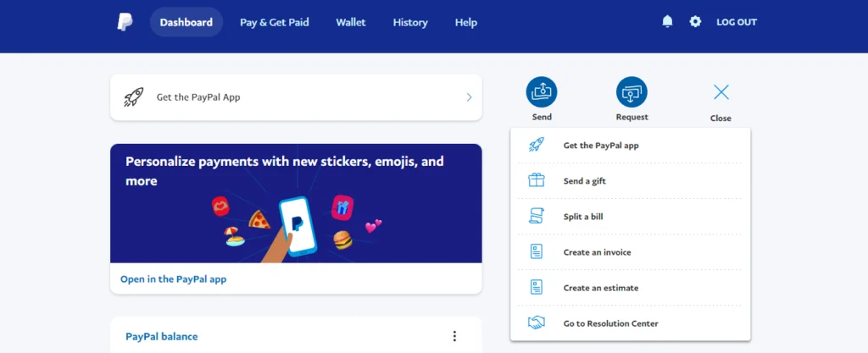Image resolution: width=868 pixels, height=353 pixels.
Task: Click the PayPal logo in header
Action: coord(125,22)
